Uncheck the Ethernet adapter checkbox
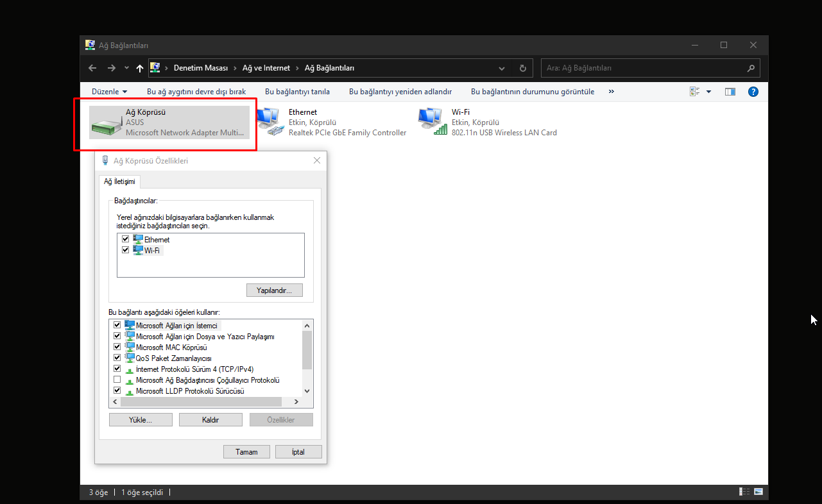The height and width of the screenshot is (504, 822). pos(126,239)
